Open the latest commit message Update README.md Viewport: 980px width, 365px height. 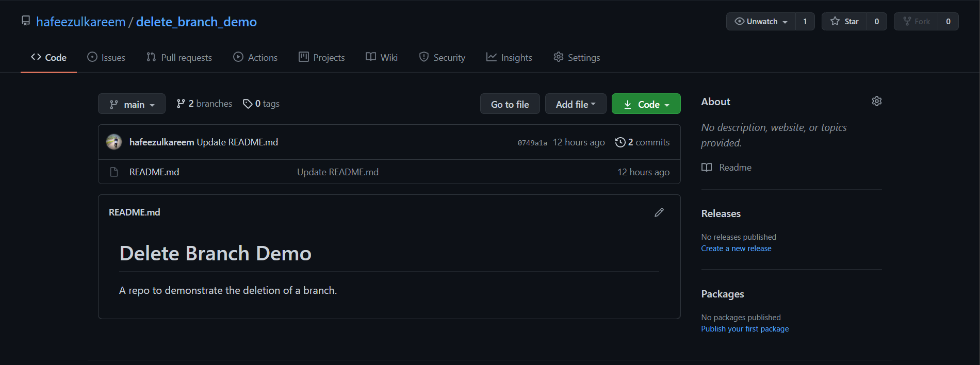pos(237,142)
